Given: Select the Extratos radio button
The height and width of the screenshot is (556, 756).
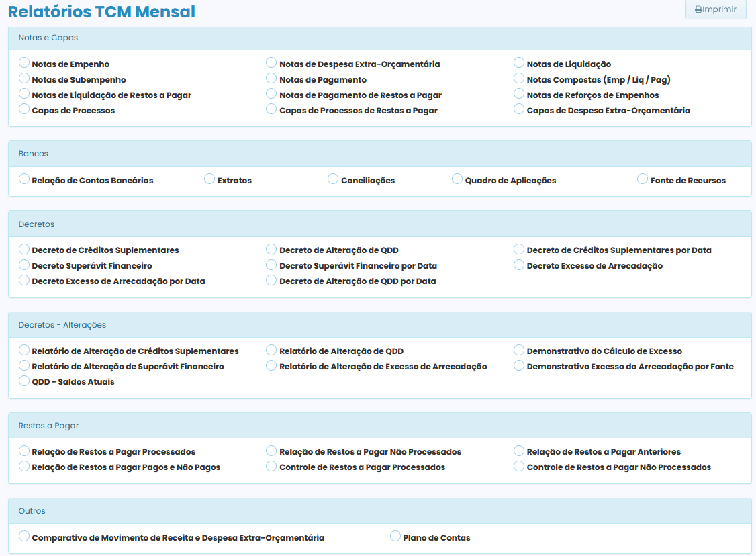Looking at the screenshot, I should point(209,179).
